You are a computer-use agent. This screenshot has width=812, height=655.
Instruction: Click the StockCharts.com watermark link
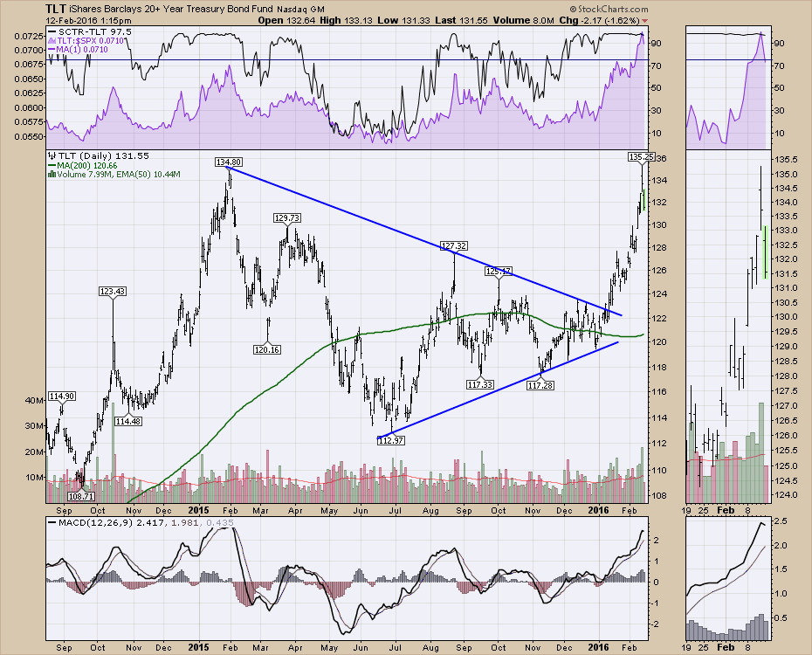point(609,10)
